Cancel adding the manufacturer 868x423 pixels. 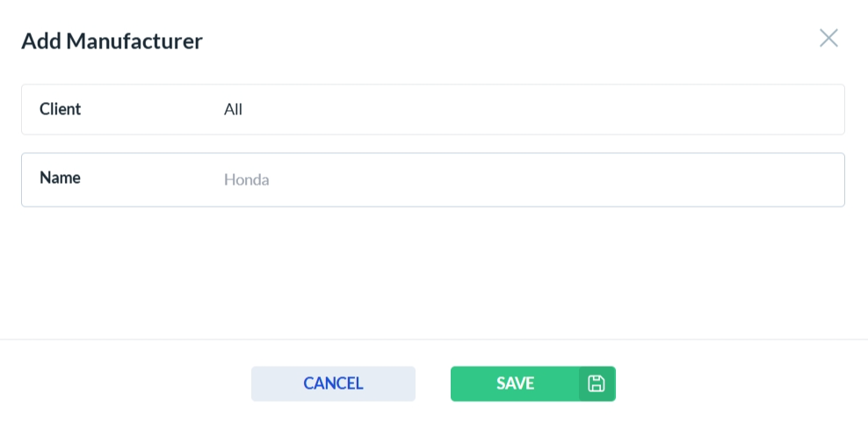333,383
